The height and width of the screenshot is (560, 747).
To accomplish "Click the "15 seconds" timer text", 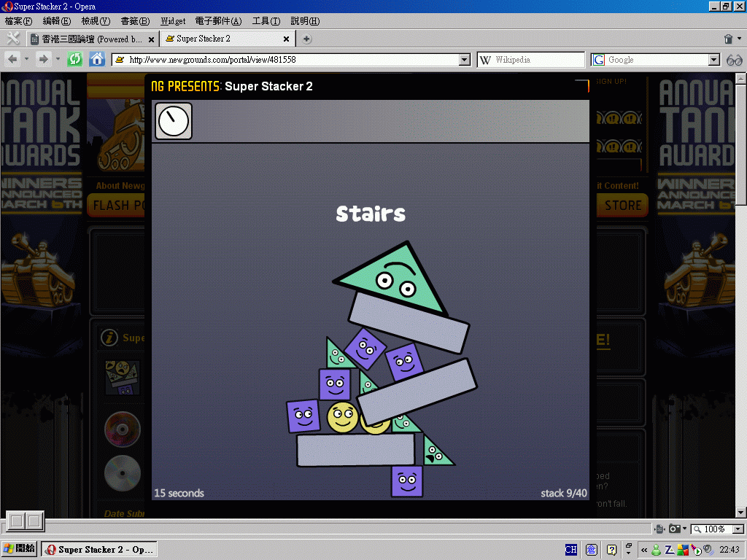I will (179, 494).
